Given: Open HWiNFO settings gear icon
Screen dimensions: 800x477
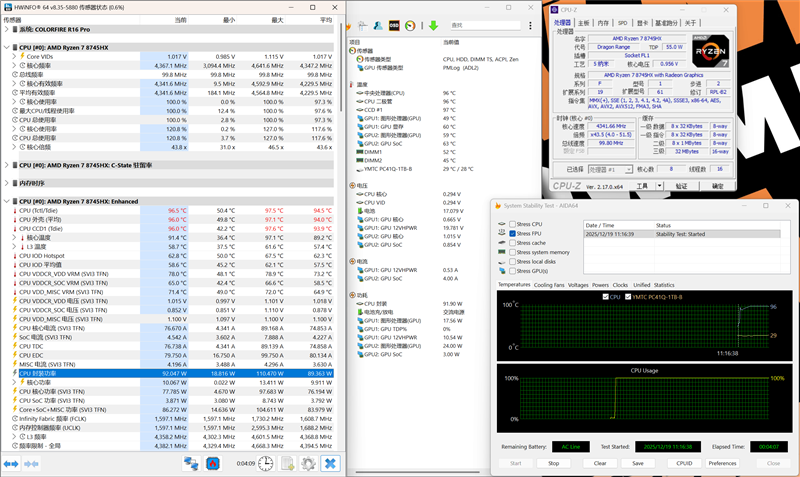Looking at the screenshot, I should (308, 464).
